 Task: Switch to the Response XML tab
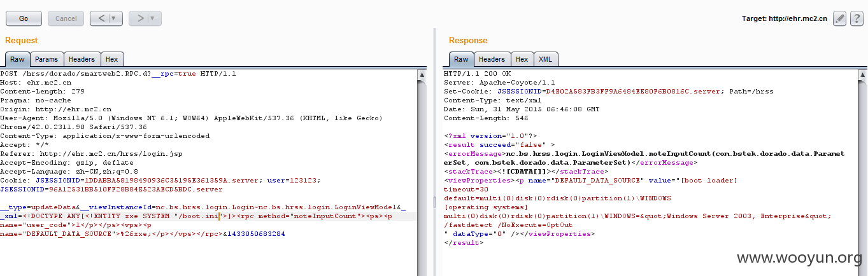pos(546,59)
